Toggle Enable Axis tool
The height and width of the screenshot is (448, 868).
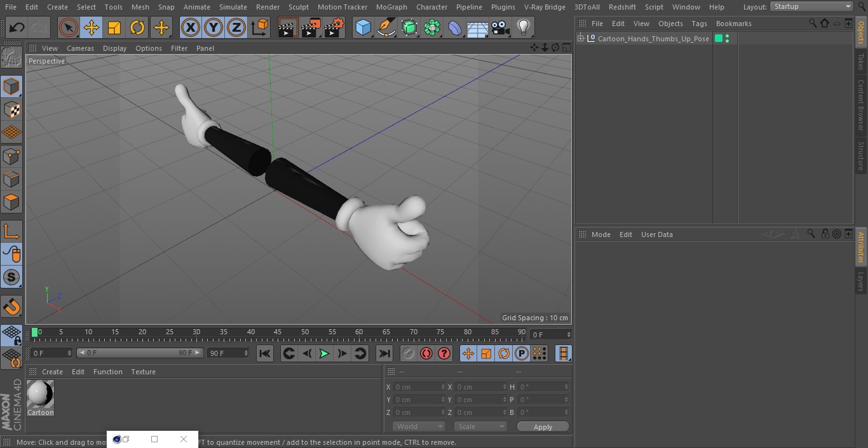pyautogui.click(x=11, y=232)
